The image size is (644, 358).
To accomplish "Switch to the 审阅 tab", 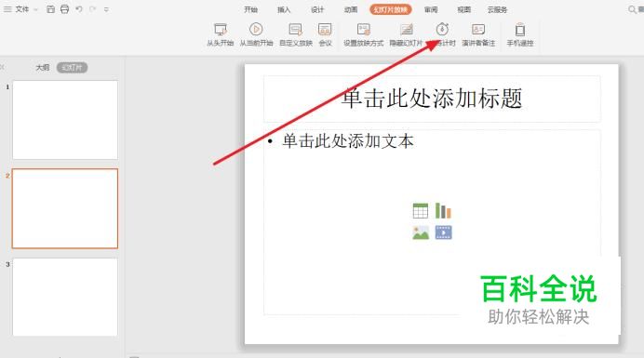I will coord(431,9).
